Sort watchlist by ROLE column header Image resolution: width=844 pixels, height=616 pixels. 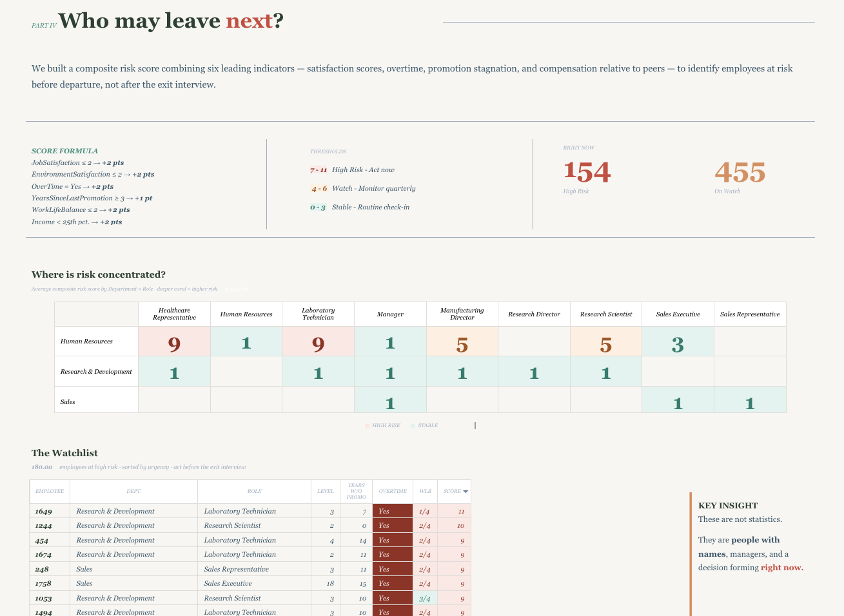[x=254, y=492]
